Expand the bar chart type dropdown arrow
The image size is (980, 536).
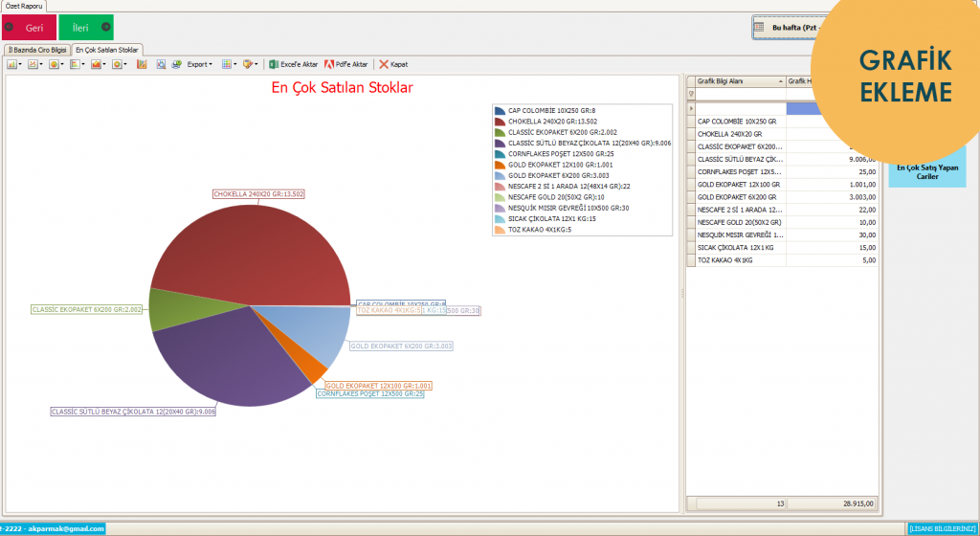[20, 64]
